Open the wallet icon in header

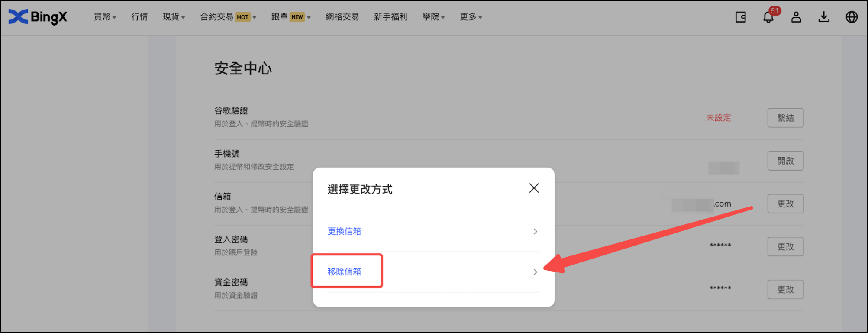pos(740,17)
